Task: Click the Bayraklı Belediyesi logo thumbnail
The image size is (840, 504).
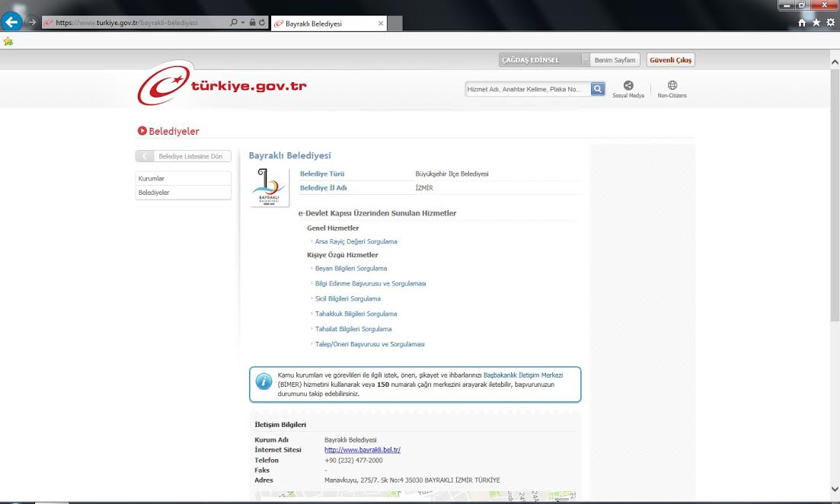Action: 269,187
